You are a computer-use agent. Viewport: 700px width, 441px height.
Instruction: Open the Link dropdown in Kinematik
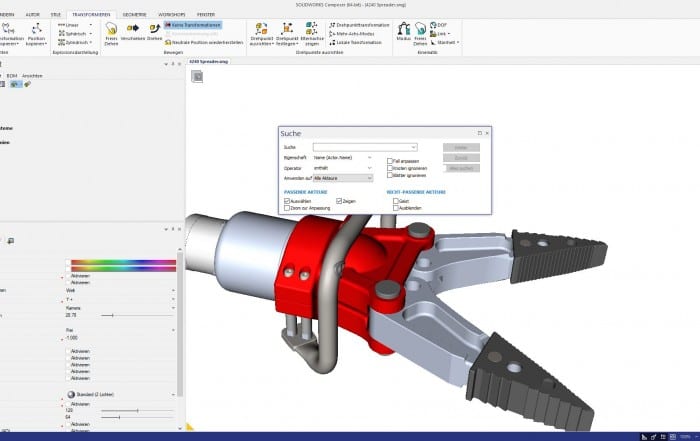pos(440,33)
